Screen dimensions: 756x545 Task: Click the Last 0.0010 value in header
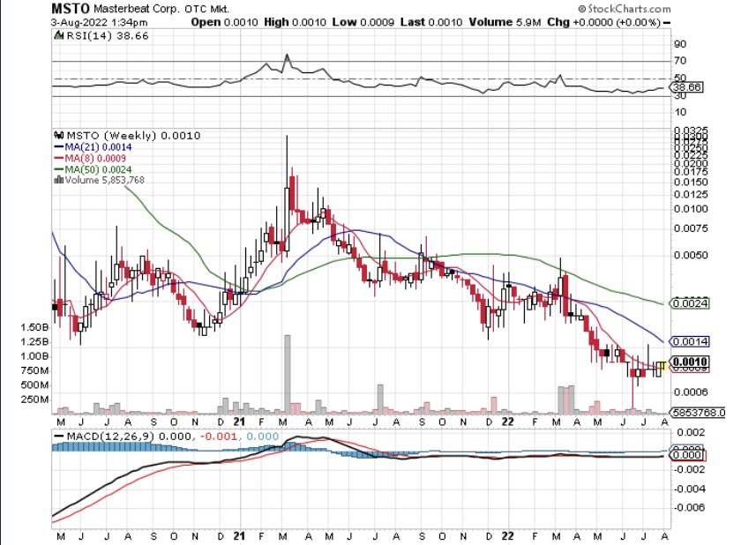click(431, 22)
